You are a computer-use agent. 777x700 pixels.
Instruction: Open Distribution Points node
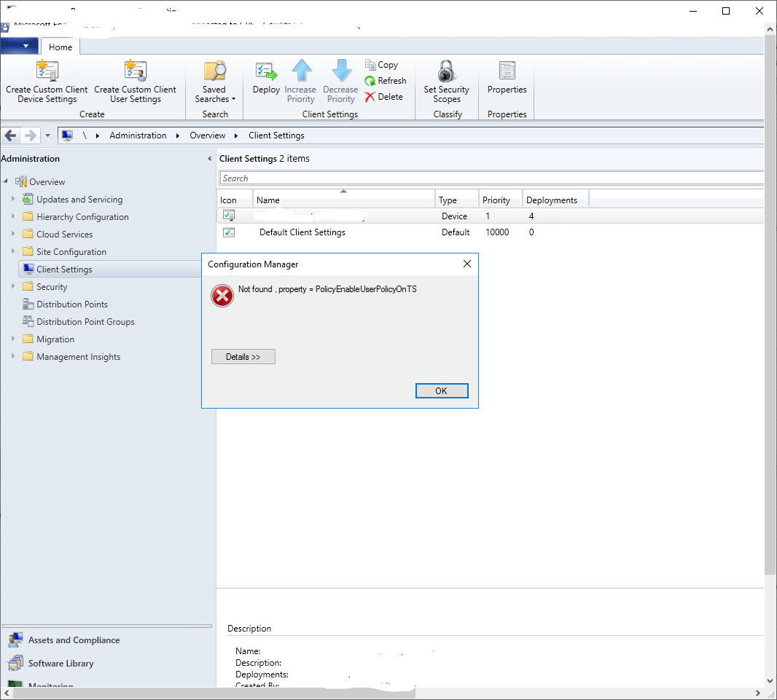click(x=65, y=304)
